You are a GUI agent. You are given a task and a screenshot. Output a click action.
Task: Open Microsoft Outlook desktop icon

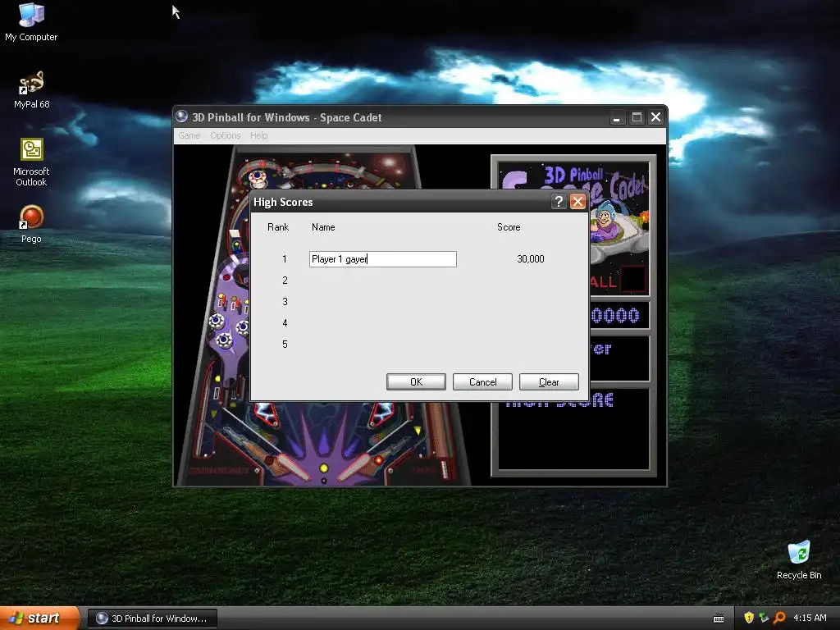coord(31,162)
